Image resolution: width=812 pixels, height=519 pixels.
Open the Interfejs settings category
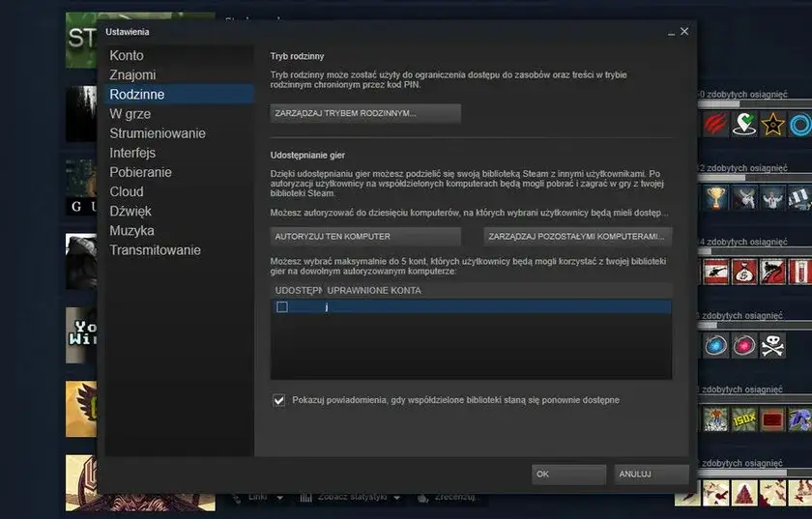click(132, 153)
